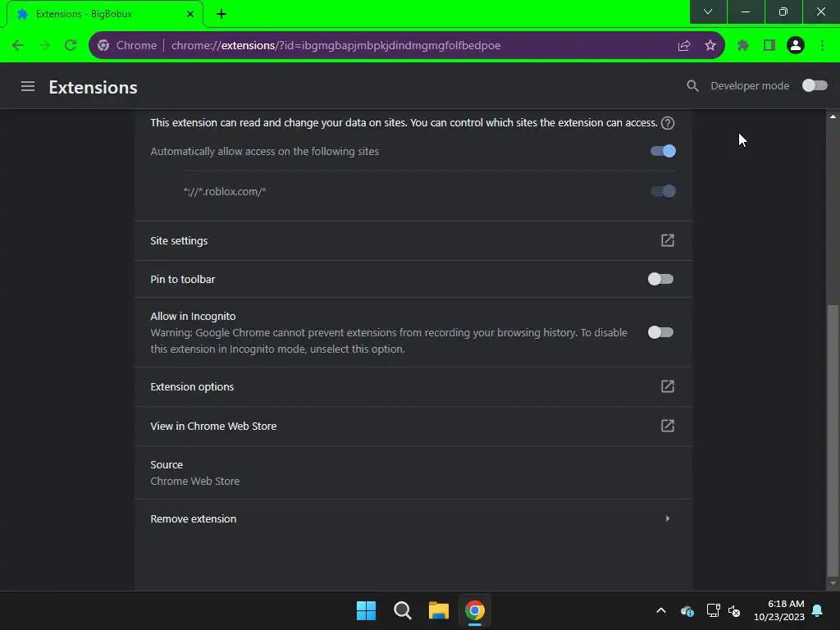Enable Allow in Incognito switch
Screen dimensions: 840x630
click(x=660, y=333)
